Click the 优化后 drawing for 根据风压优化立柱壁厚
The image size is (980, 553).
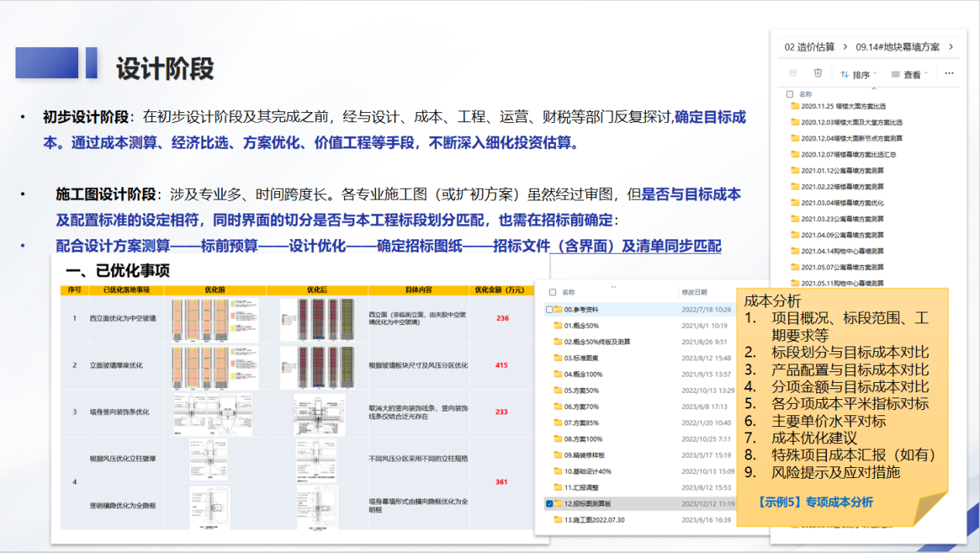[316, 459]
